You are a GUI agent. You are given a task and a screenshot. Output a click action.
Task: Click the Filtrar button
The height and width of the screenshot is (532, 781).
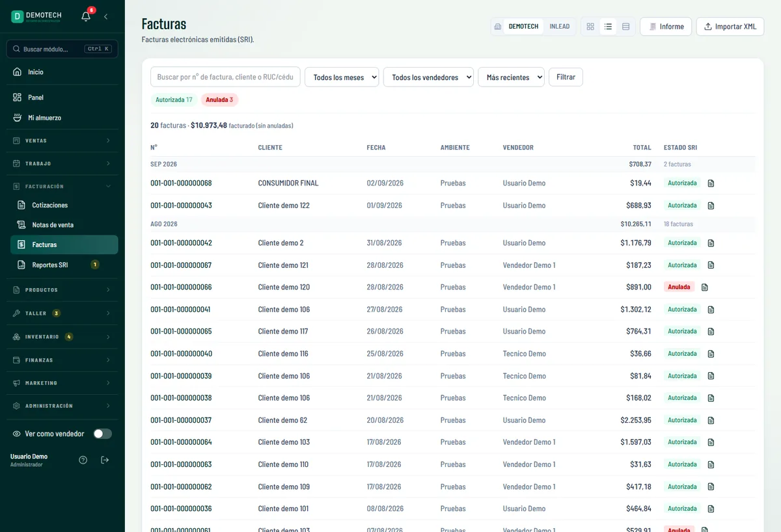tap(566, 77)
